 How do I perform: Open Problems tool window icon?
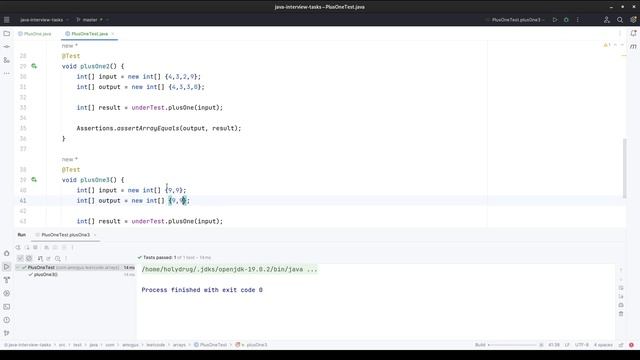[7, 320]
